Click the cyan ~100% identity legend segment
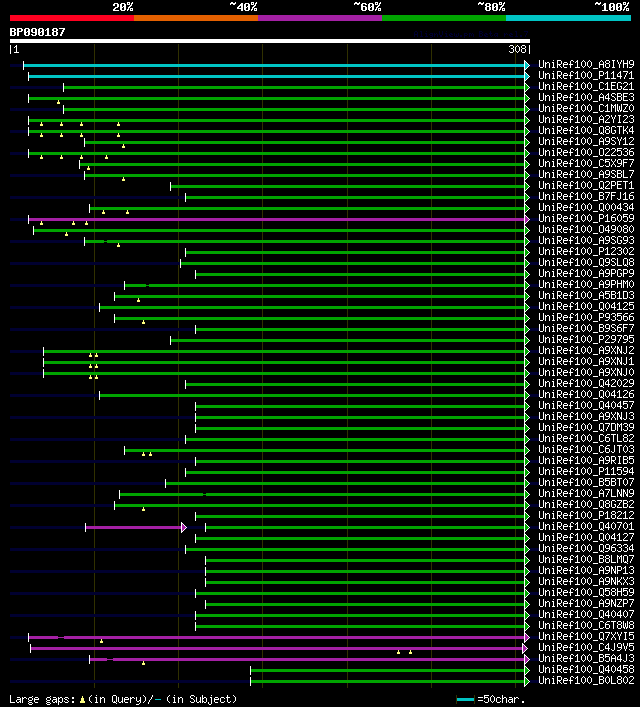This screenshot has height=707, width=640. pyautogui.click(x=568, y=18)
